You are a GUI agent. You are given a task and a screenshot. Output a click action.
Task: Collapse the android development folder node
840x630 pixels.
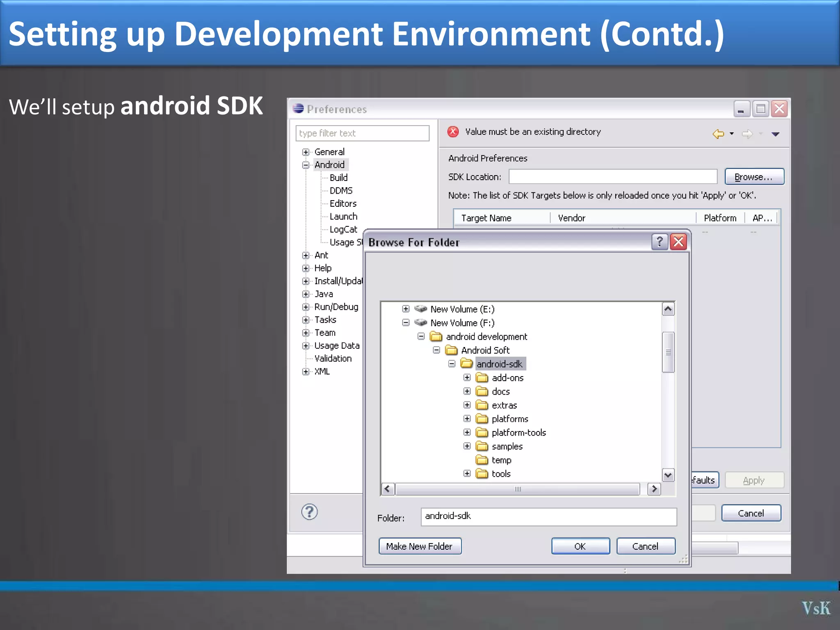click(421, 336)
